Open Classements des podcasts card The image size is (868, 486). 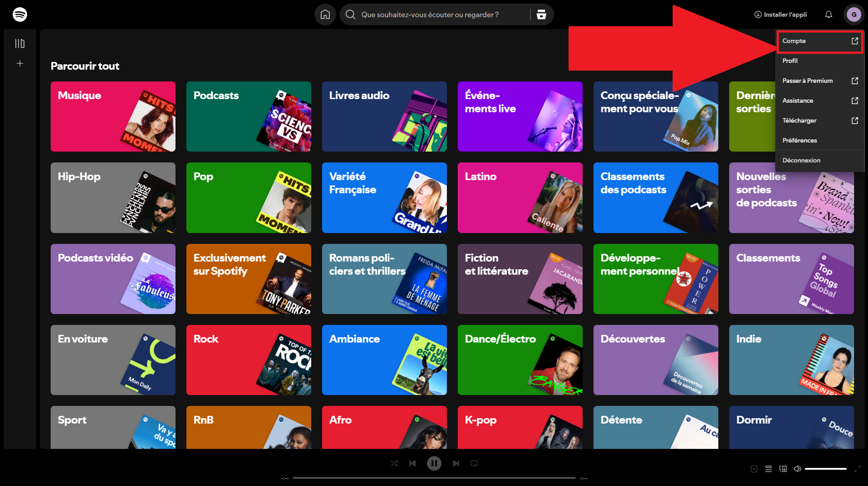click(x=656, y=198)
